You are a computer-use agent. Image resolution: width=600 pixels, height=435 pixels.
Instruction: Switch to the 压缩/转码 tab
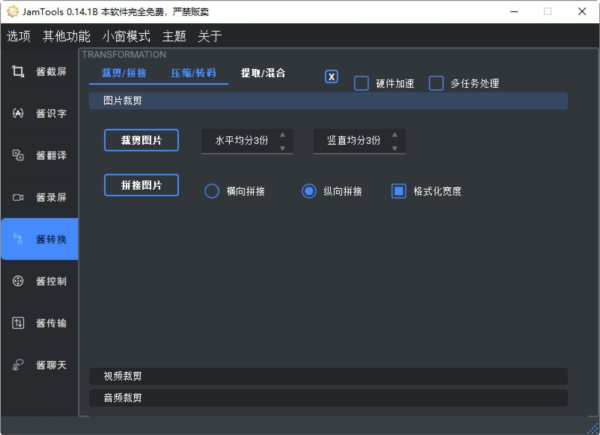pyautogui.click(x=194, y=73)
